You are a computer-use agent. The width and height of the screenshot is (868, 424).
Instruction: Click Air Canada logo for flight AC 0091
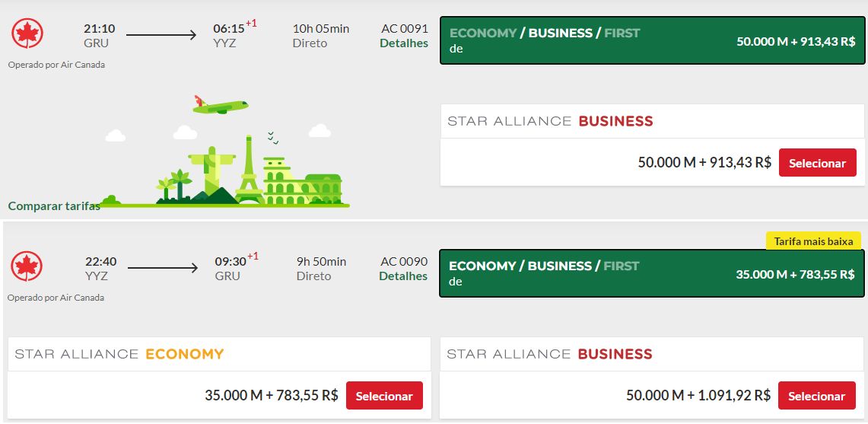pos(27,33)
